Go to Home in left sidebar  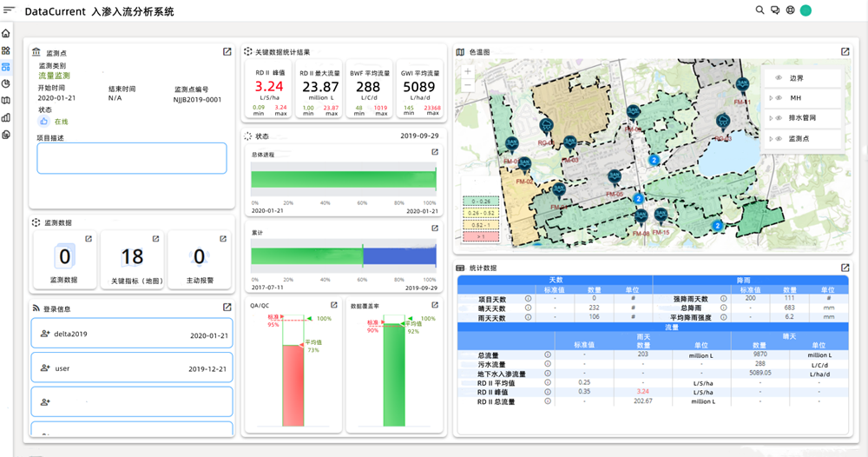(6, 34)
